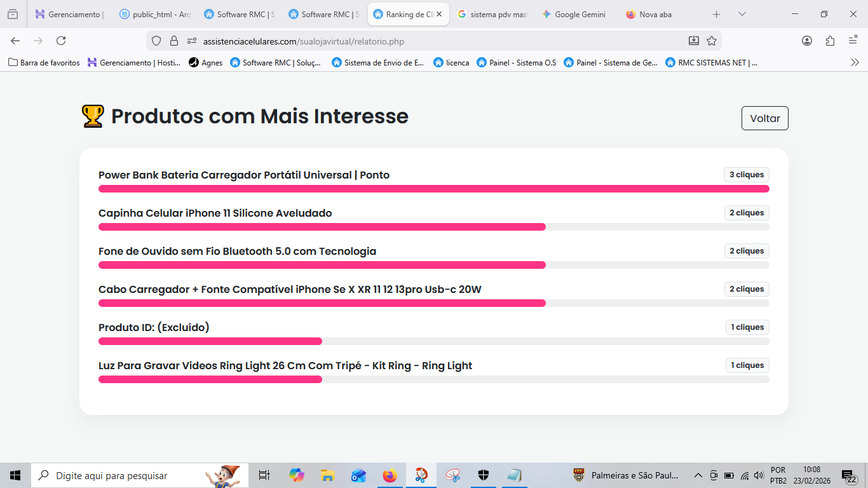Open the Painel - Sistema O.S bookmark

(517, 62)
